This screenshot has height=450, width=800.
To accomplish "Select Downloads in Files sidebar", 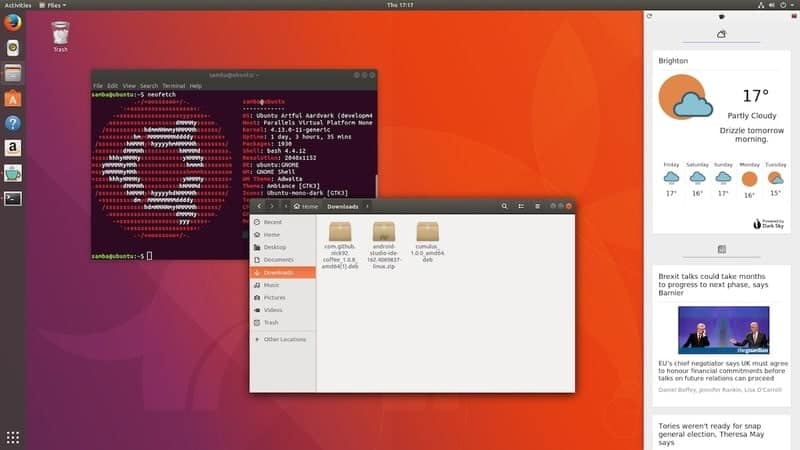I will click(x=283, y=272).
